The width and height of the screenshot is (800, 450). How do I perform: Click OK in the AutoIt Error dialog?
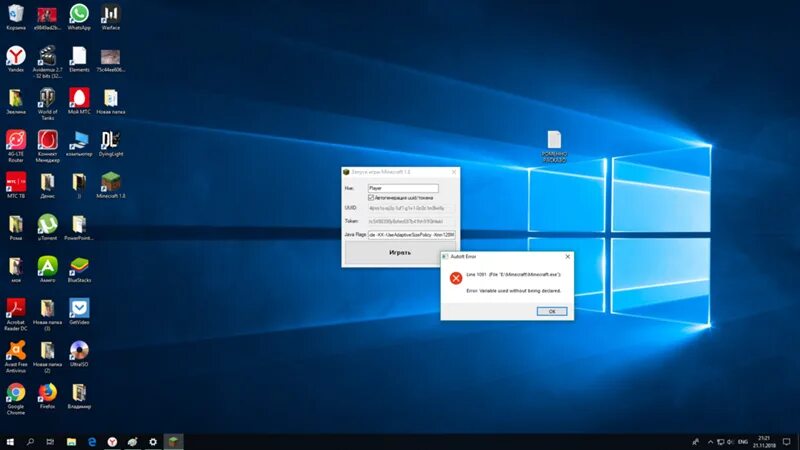[552, 311]
